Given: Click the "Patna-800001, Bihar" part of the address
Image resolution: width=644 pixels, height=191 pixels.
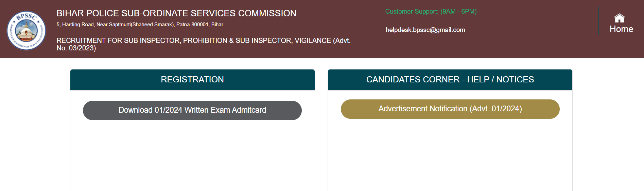Looking at the screenshot, I should 200,25.
